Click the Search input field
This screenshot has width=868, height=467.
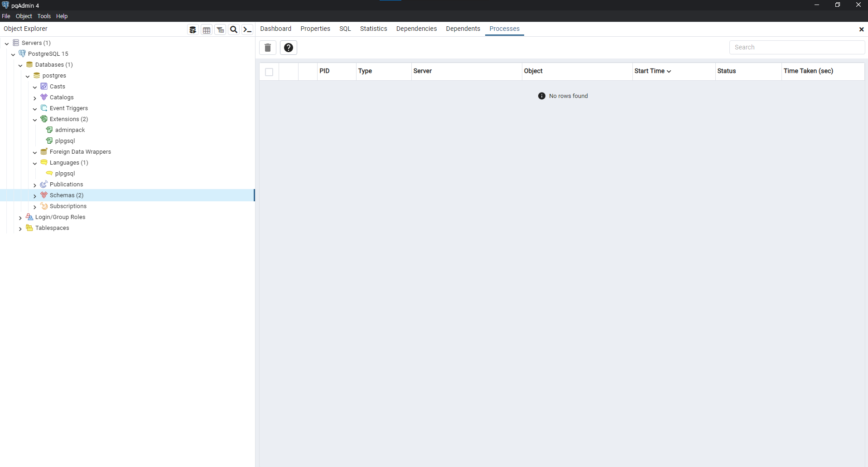[797, 47]
